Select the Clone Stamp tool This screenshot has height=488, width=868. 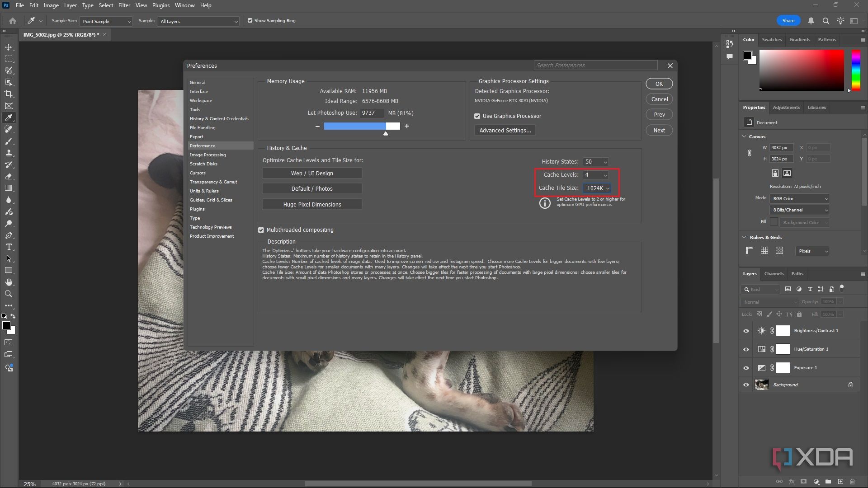pos(9,153)
